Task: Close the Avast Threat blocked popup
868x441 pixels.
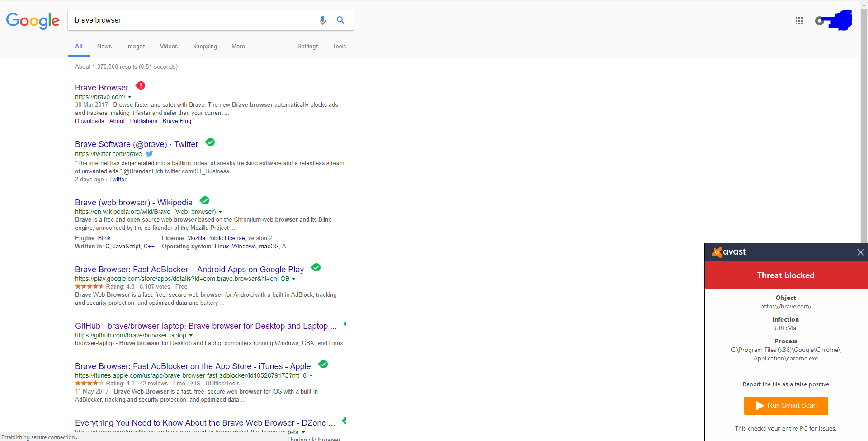Action: click(860, 252)
